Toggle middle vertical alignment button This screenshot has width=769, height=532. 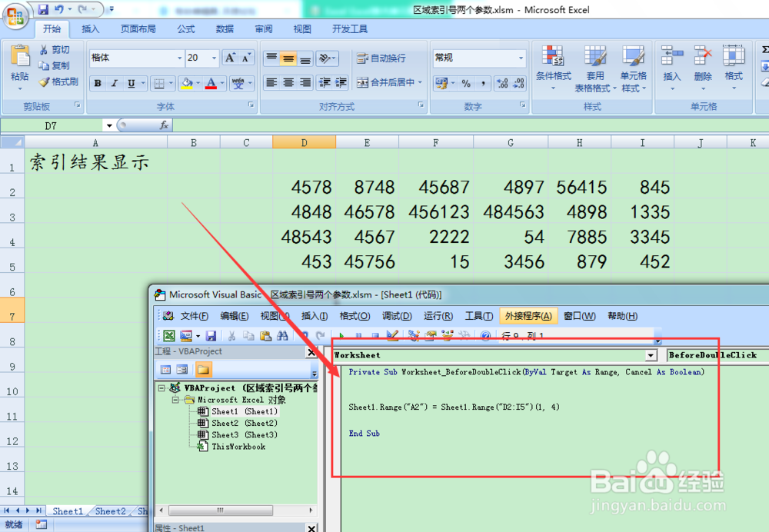point(288,59)
